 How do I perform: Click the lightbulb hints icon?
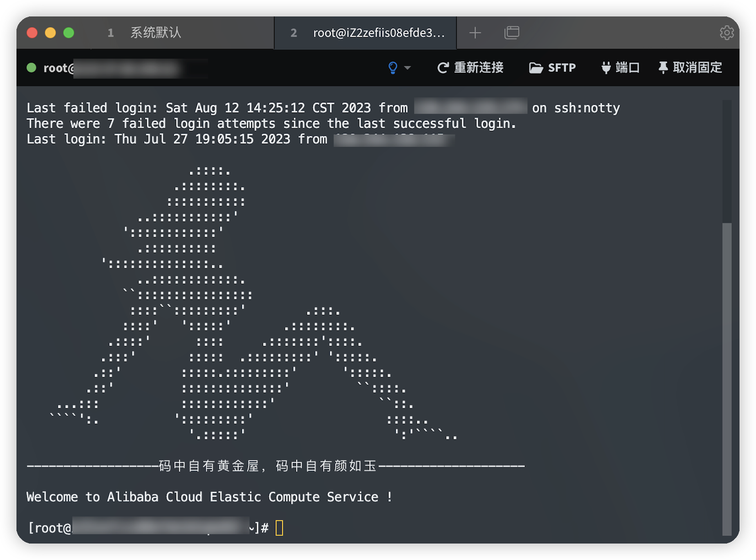point(393,68)
